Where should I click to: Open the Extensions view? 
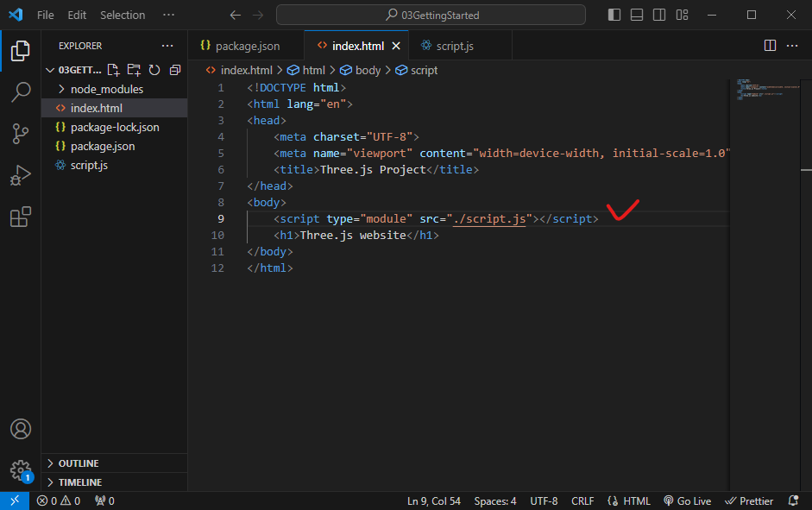20,217
